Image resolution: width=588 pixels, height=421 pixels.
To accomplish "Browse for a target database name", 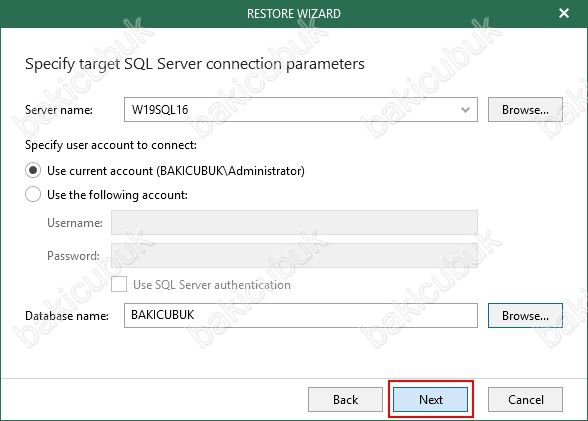I will [525, 316].
